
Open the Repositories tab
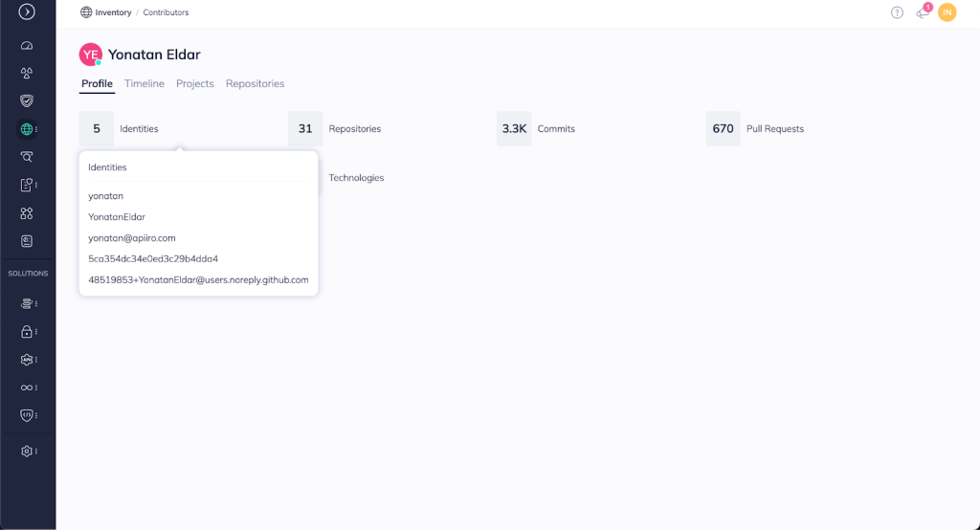click(255, 84)
